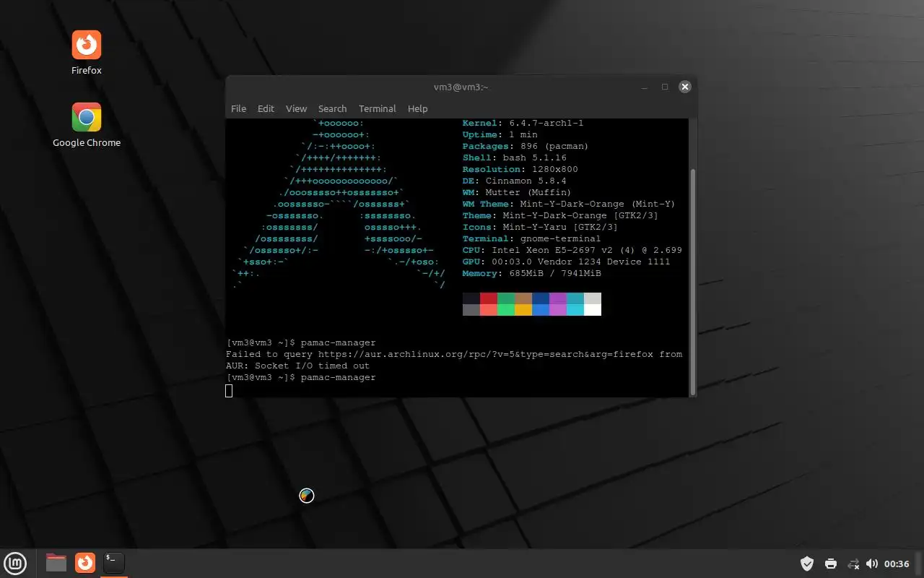
Task: Close the terminal window
Action: [x=685, y=87]
